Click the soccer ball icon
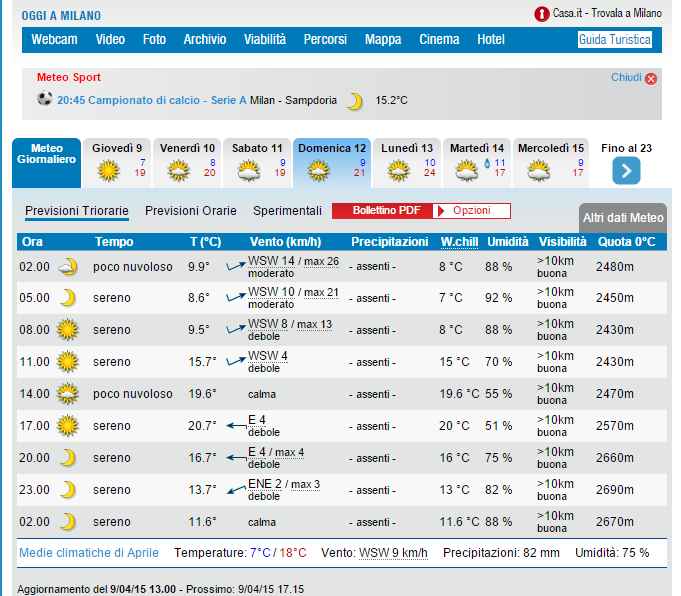Image resolution: width=681 pixels, height=596 pixels. click(44, 99)
